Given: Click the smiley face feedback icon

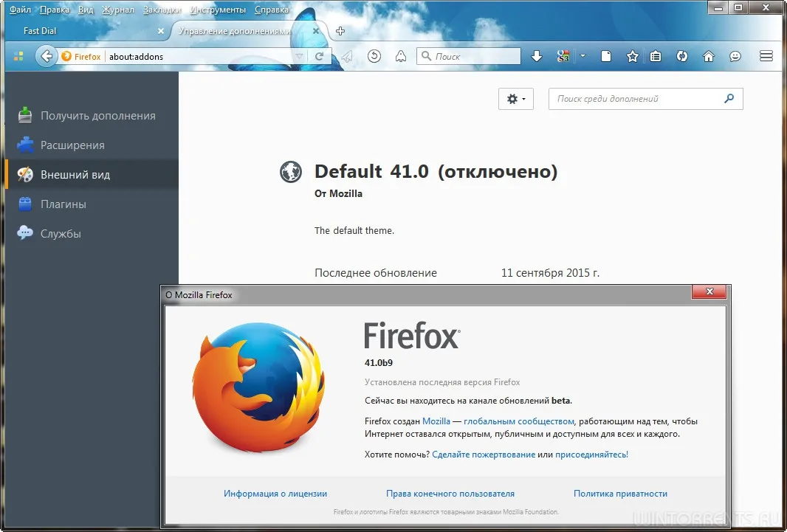Looking at the screenshot, I should point(735,56).
